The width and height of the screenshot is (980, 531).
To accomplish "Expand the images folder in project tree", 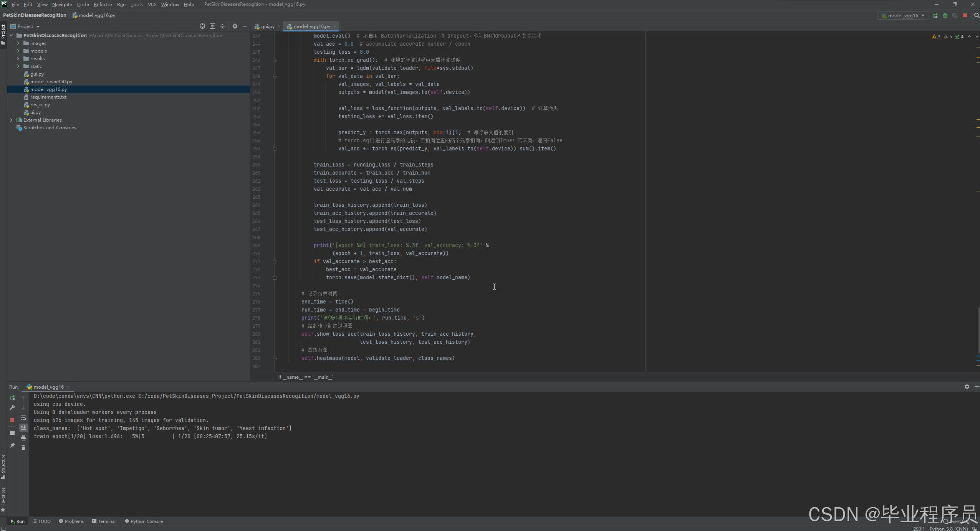I will click(18, 43).
